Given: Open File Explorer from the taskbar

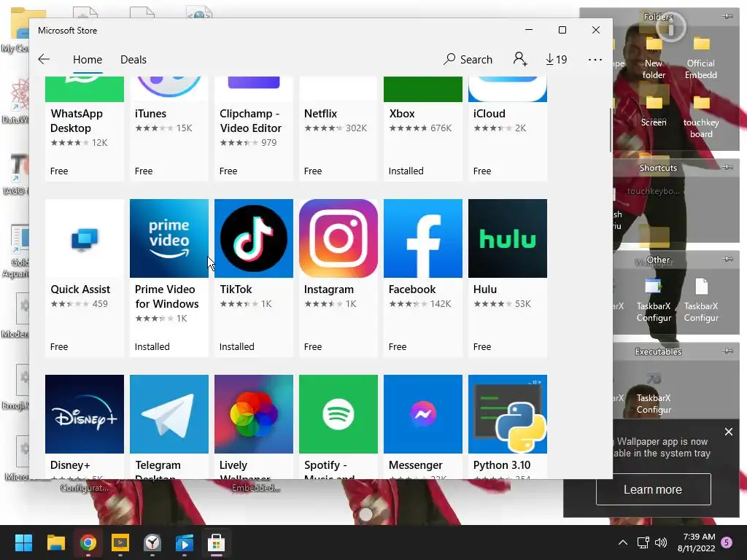Looking at the screenshot, I should pyautogui.click(x=55, y=542).
